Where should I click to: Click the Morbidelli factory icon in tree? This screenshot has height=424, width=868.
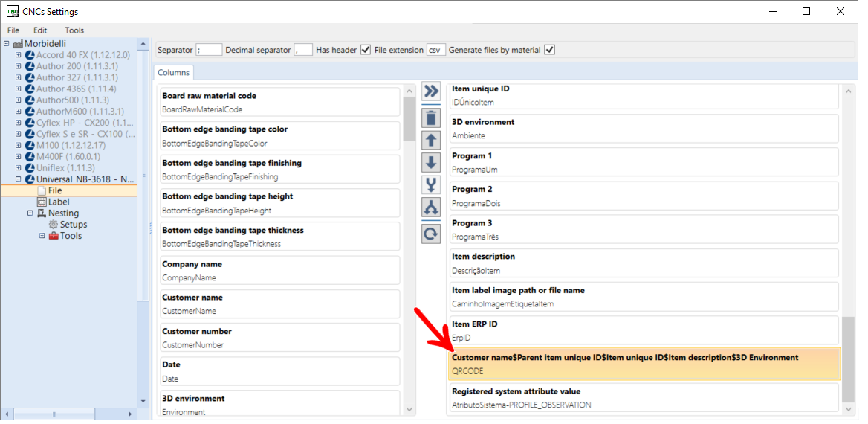18,43
